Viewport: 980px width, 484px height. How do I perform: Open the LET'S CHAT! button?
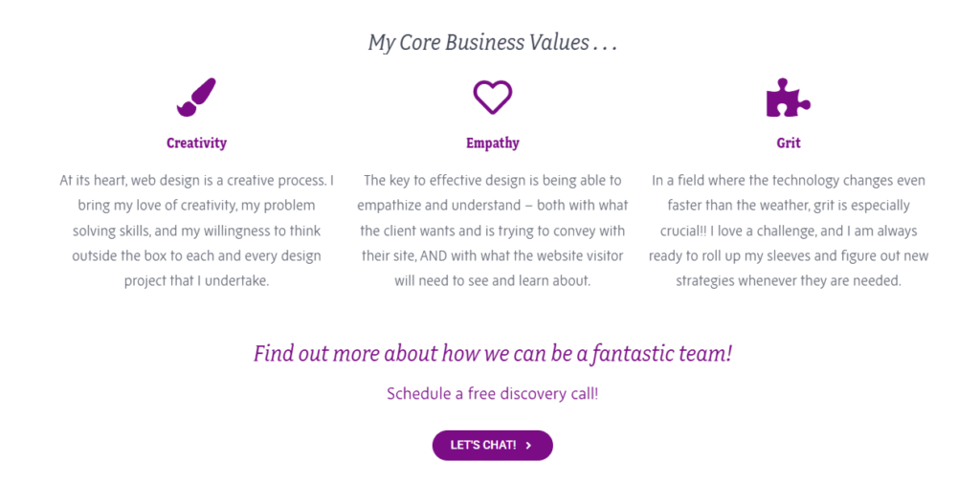tap(493, 446)
